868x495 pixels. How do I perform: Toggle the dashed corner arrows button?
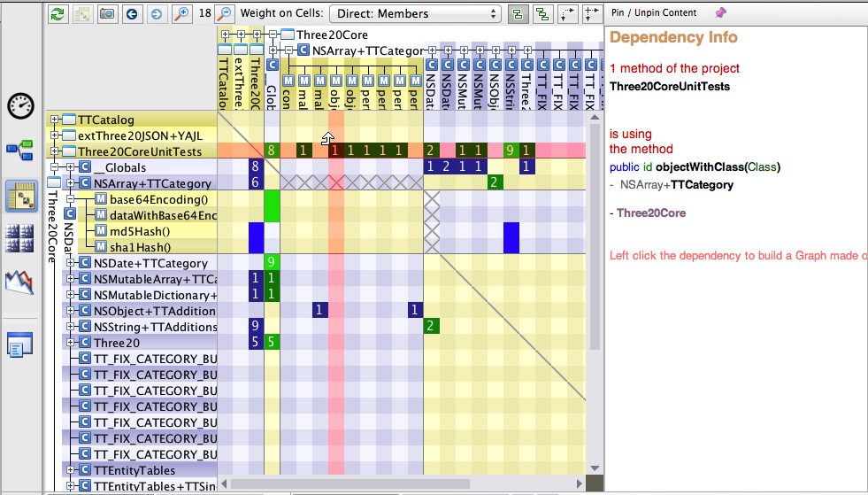[x=567, y=14]
